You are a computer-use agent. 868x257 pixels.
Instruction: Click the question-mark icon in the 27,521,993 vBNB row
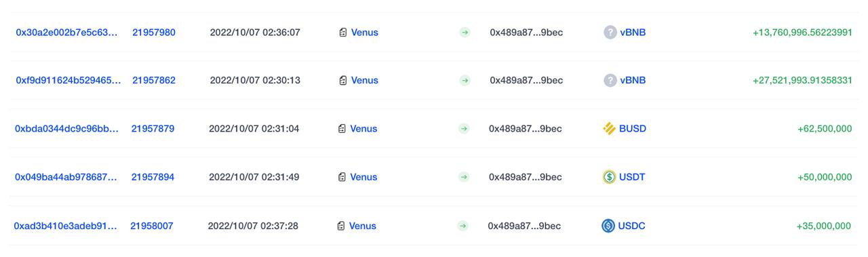click(x=610, y=81)
